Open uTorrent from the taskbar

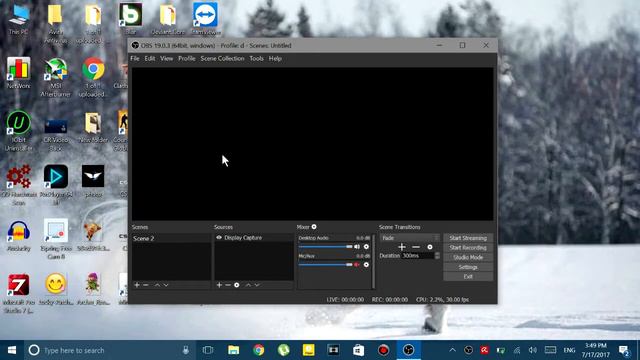[x=283, y=350]
